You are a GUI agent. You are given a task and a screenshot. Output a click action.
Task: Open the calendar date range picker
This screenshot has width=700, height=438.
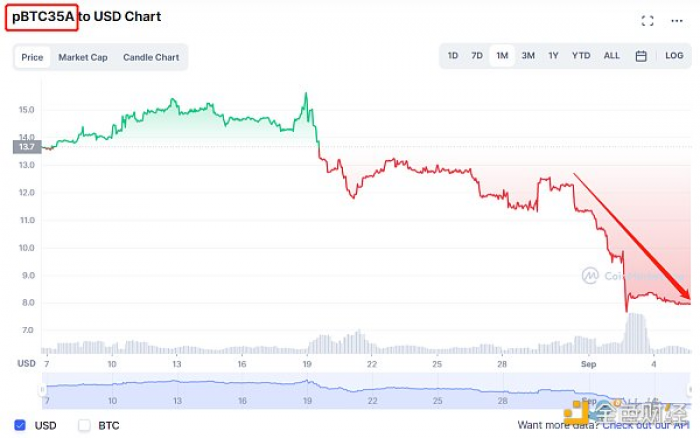point(641,56)
